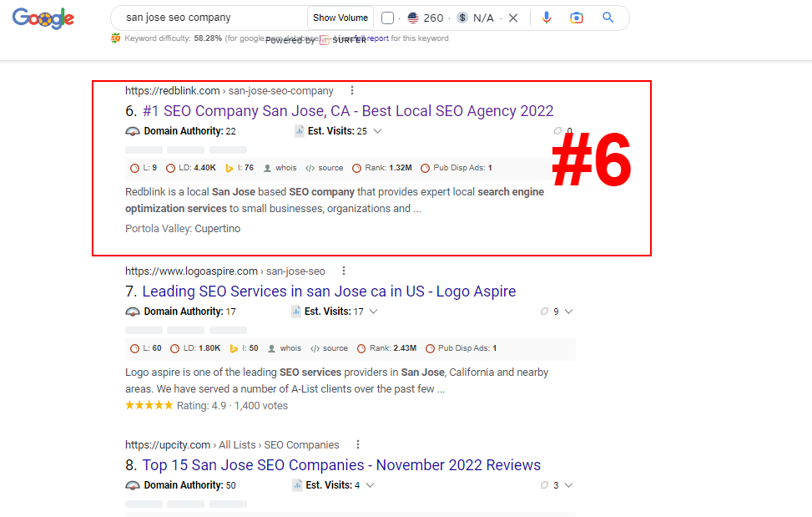Screen dimensions: 812x517
Task: Click the Google Lens camera icon
Action: pyautogui.click(x=577, y=17)
